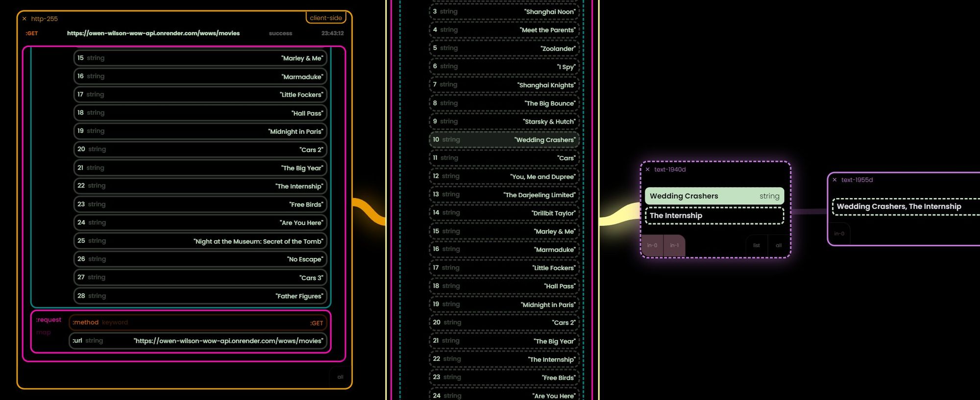This screenshot has width=980, height=400.
Task: Close the text-1955d block
Action: pyautogui.click(x=834, y=180)
